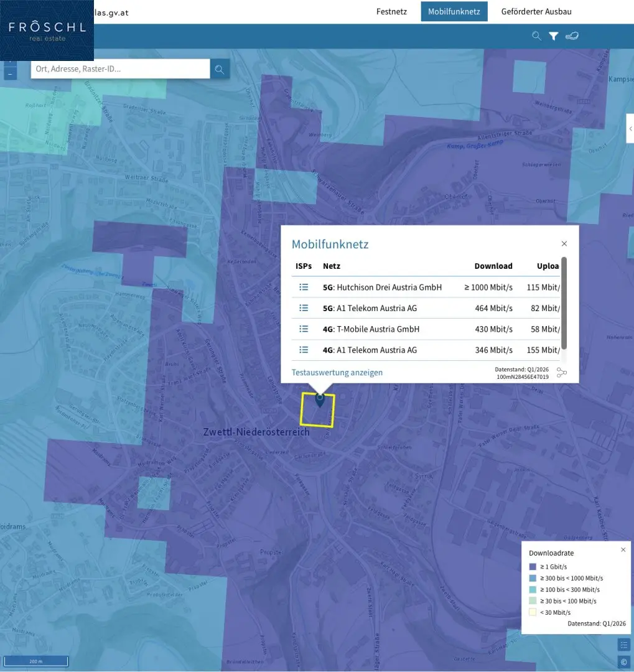
Task: Select the '346 Mbit/s' download value
Action: 494,350
